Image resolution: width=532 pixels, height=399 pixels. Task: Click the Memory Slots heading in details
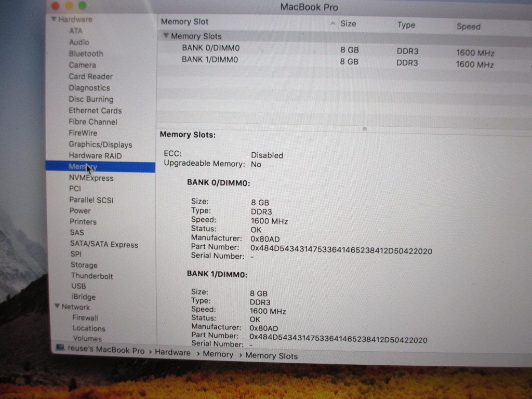coord(188,135)
